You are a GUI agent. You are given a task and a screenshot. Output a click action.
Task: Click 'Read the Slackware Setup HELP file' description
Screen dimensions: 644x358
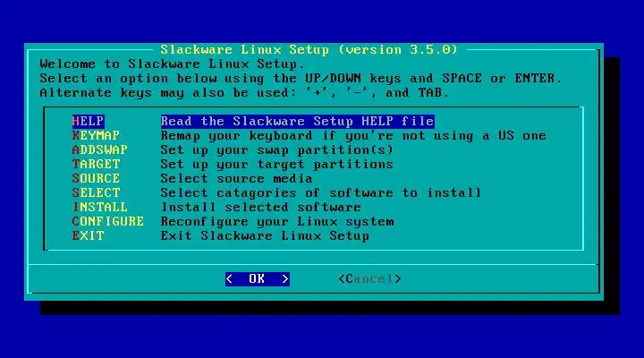297,121
